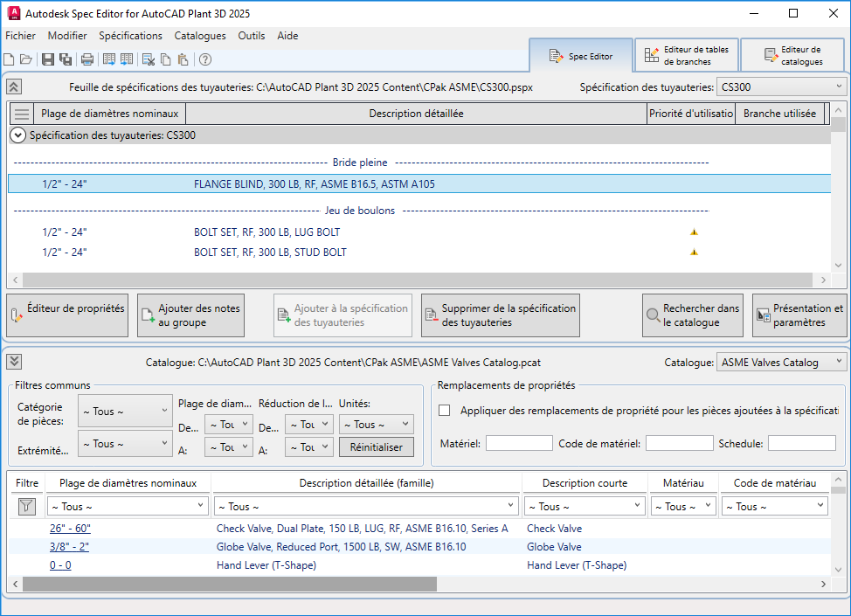The image size is (851, 616).
Task: Collapse the spec sheet pane with double-up arrow
Action: (14, 87)
